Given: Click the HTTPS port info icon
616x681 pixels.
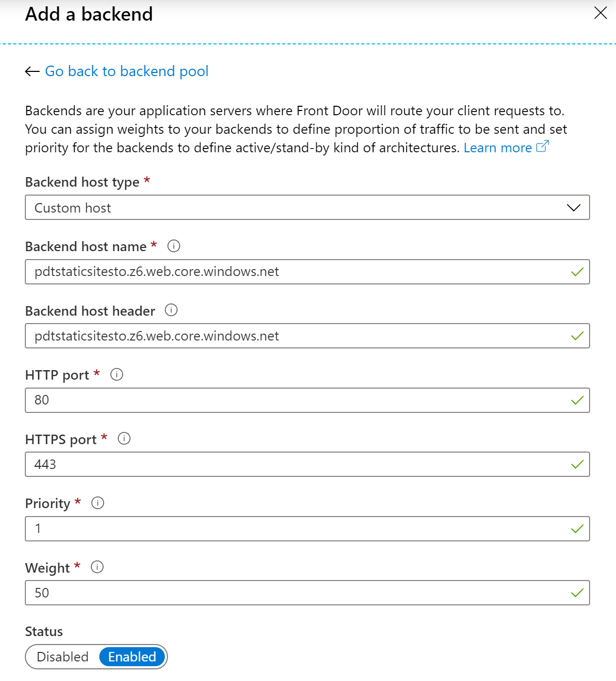Looking at the screenshot, I should pyautogui.click(x=124, y=439).
